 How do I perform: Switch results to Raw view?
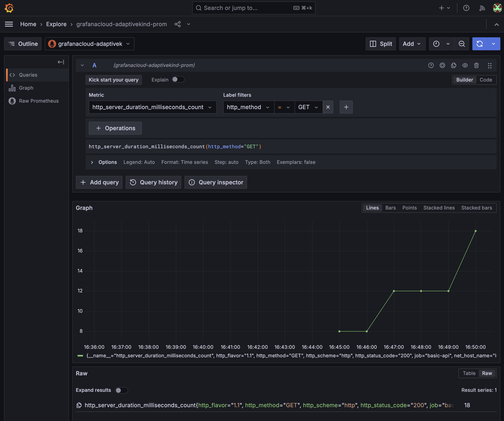coord(487,374)
